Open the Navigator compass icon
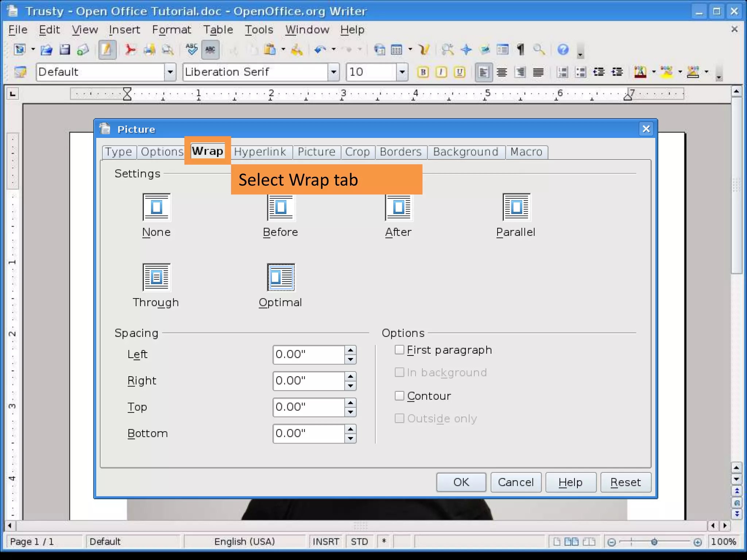Screen dimensions: 747x560 point(466,50)
